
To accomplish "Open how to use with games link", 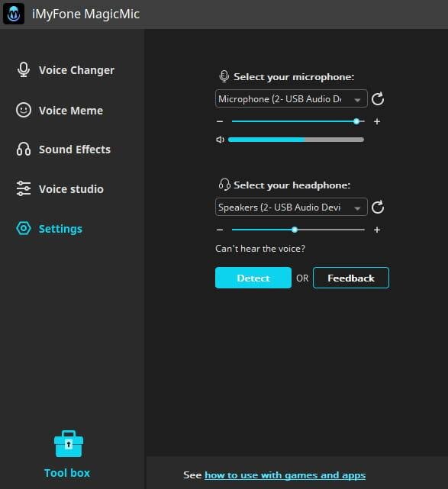I will pos(285,475).
